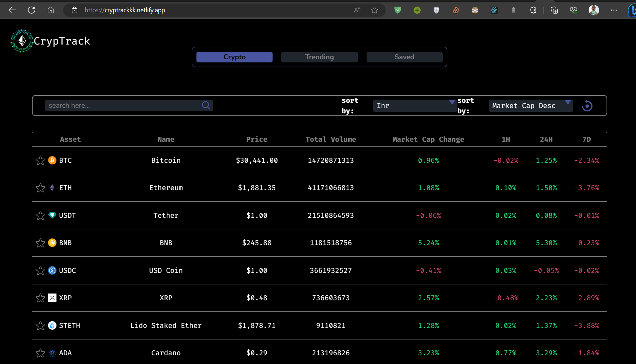
Task: Click USD Coin's 24H change -0.05%
Action: pos(546,270)
